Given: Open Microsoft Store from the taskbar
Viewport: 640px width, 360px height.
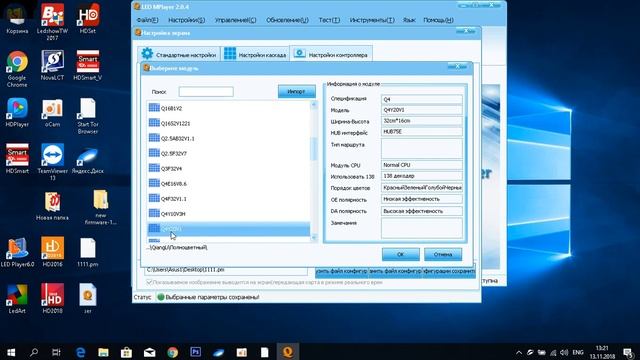Looking at the screenshot, I should point(126,352).
